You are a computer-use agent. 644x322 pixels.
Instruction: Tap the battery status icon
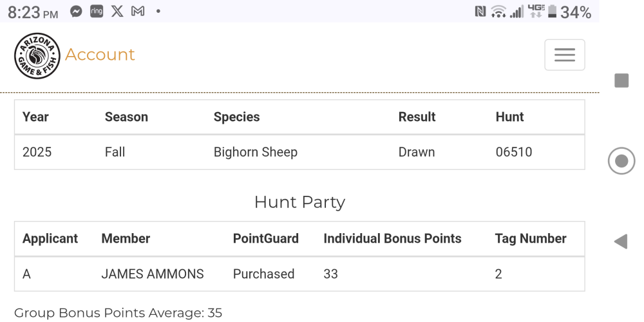pos(552,12)
